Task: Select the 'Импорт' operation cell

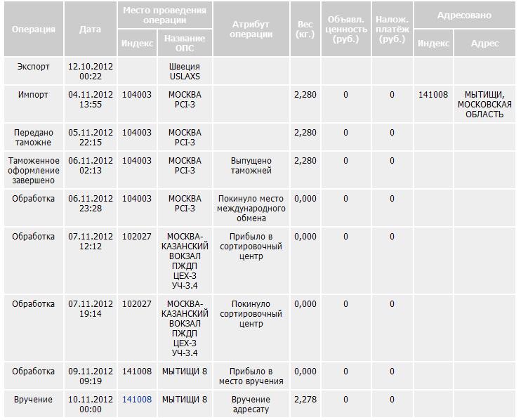Action: [33, 95]
